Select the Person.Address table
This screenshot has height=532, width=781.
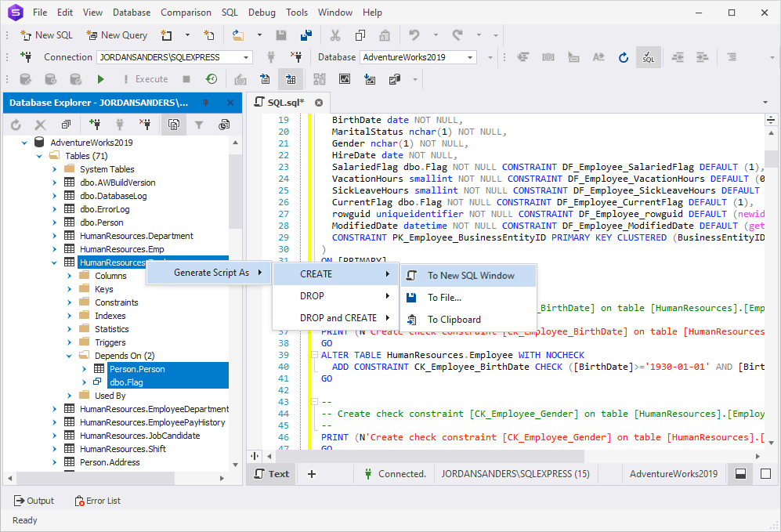110,462
